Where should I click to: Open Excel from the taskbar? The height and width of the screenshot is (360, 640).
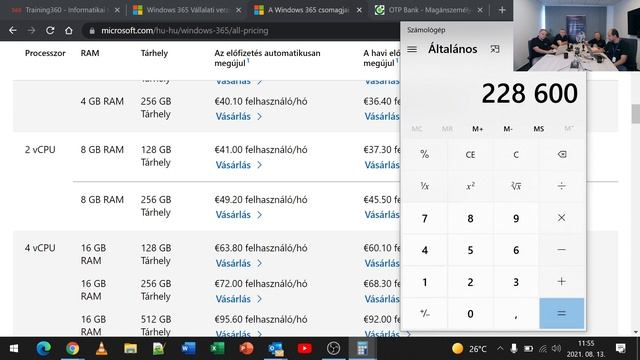tap(217, 349)
